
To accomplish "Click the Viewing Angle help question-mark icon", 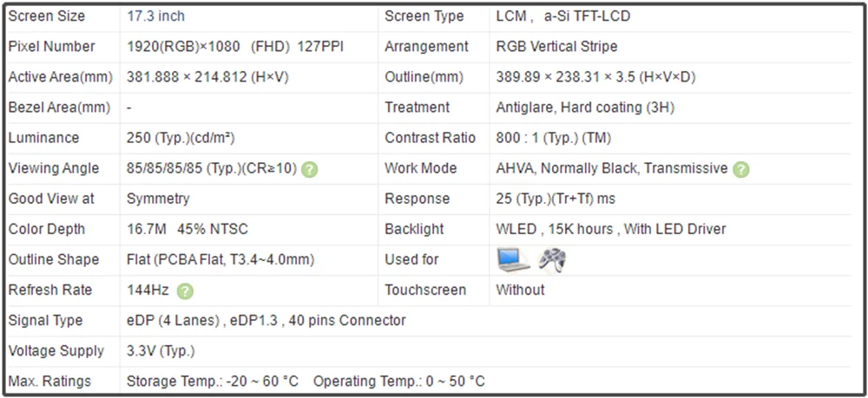I will point(310,169).
